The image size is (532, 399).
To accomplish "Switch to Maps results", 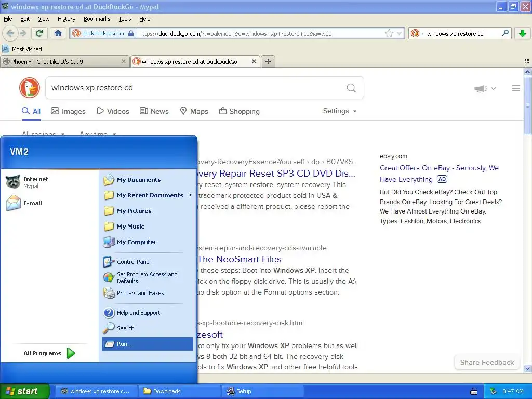I will 194,111.
